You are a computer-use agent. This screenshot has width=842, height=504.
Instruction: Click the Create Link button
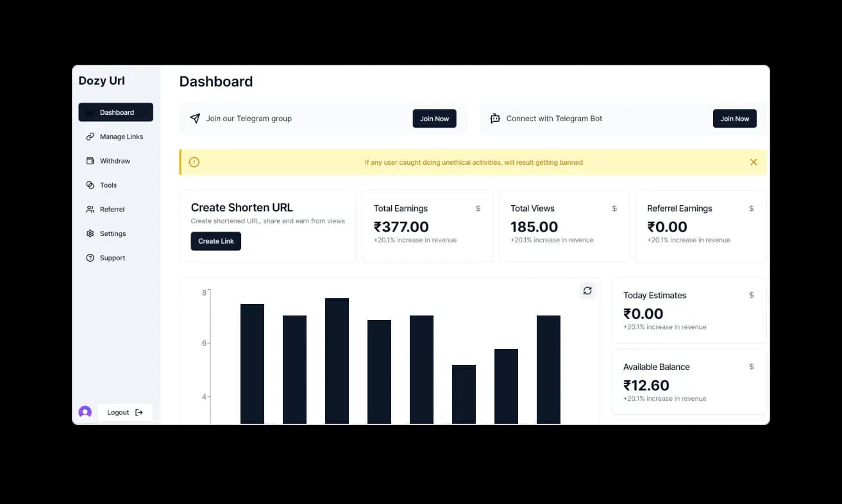(216, 241)
